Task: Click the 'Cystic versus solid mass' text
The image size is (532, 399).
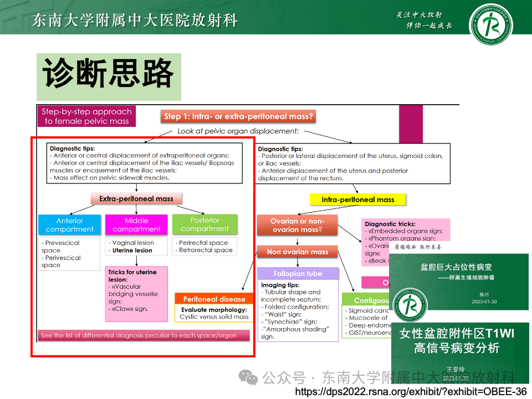Action: (214, 316)
